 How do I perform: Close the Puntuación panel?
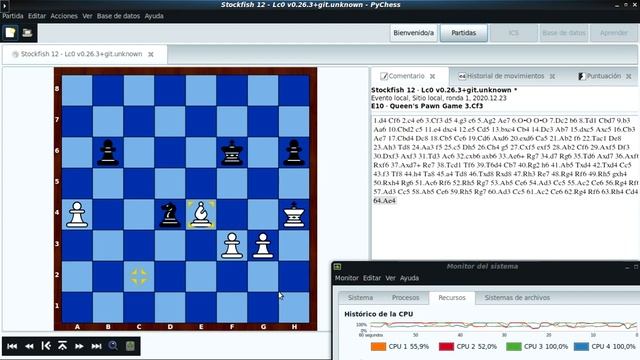click(x=629, y=76)
